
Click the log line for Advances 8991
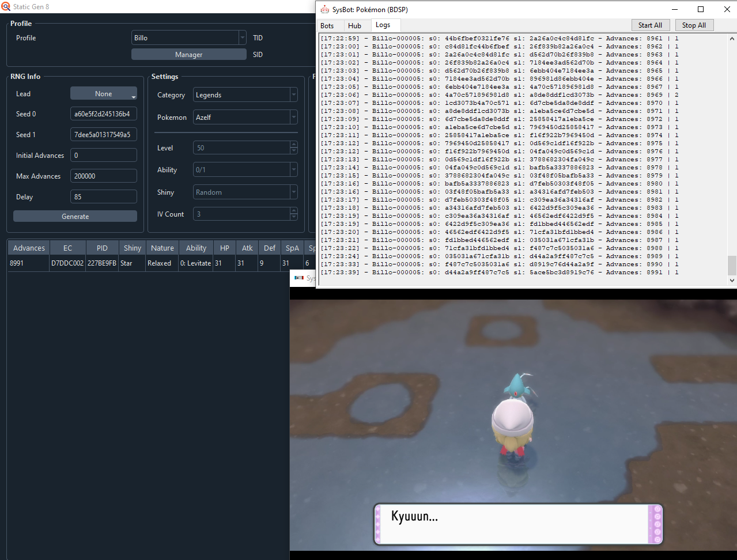[500, 273]
